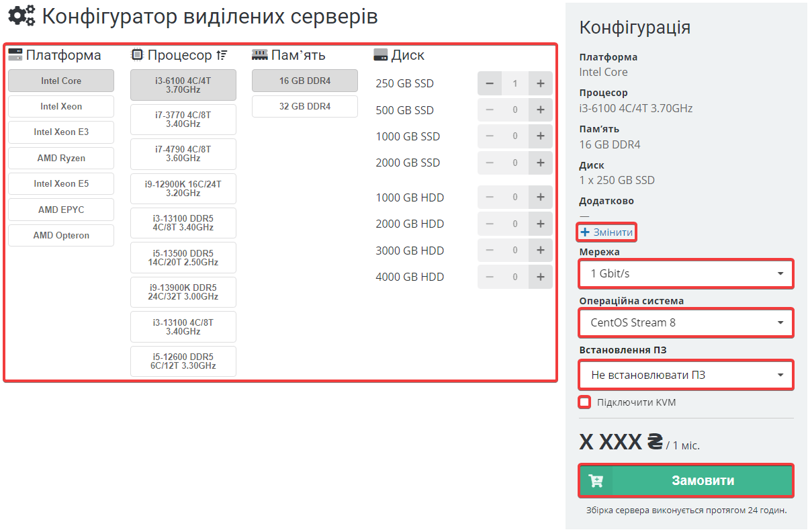This screenshot has height=532, width=810.
Task: Click the 250 GB SSD quantity field
Action: pos(515,84)
